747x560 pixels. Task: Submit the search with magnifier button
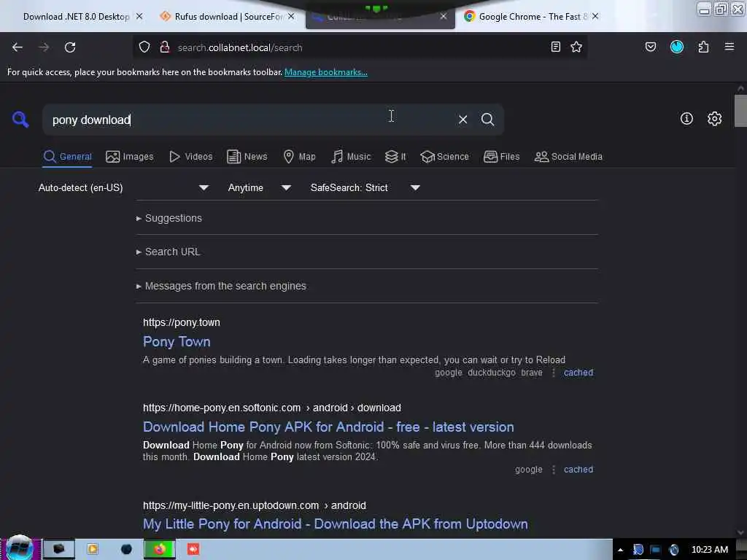pyautogui.click(x=487, y=120)
